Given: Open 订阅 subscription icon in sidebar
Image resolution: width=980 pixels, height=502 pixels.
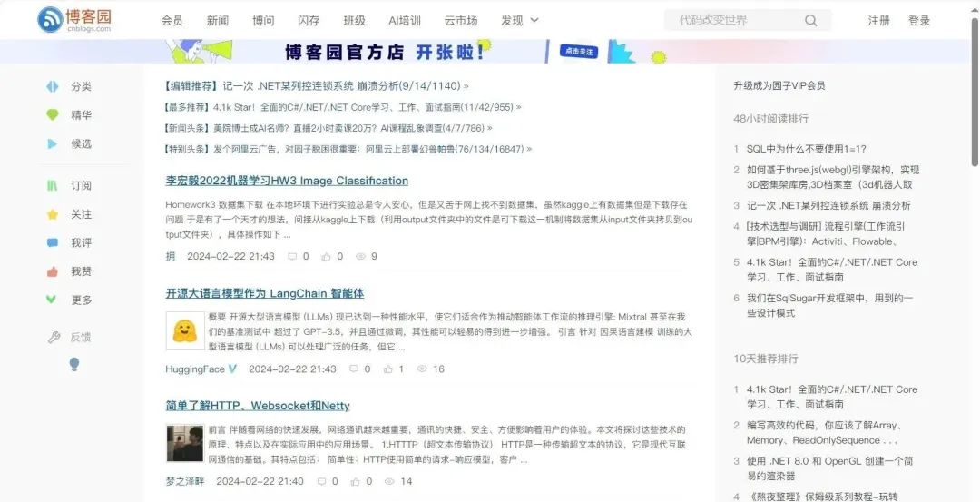Looking at the screenshot, I should click(x=53, y=185).
